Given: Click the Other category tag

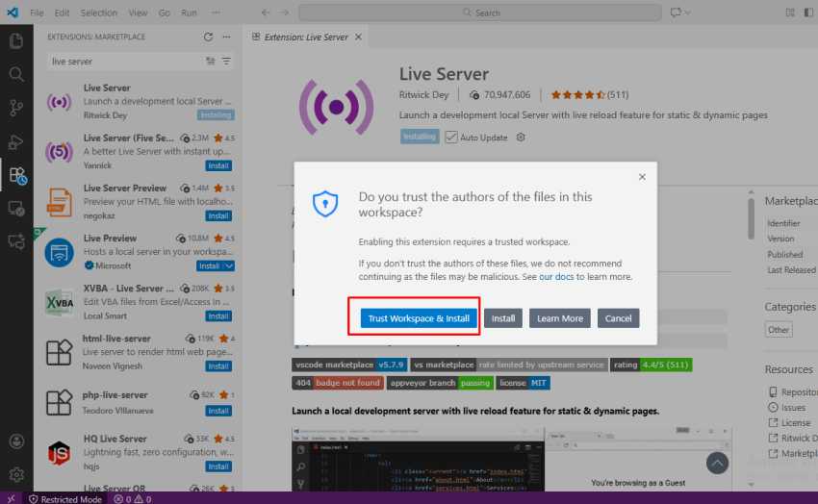Looking at the screenshot, I should click(779, 329).
